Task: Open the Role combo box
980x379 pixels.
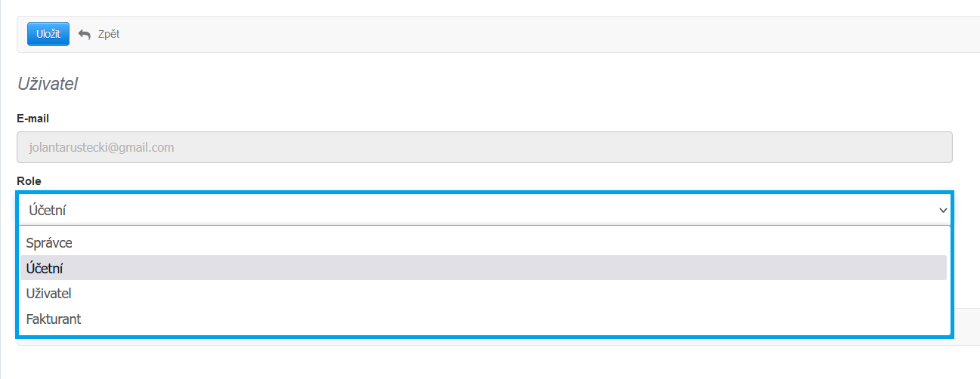Action: [x=484, y=210]
